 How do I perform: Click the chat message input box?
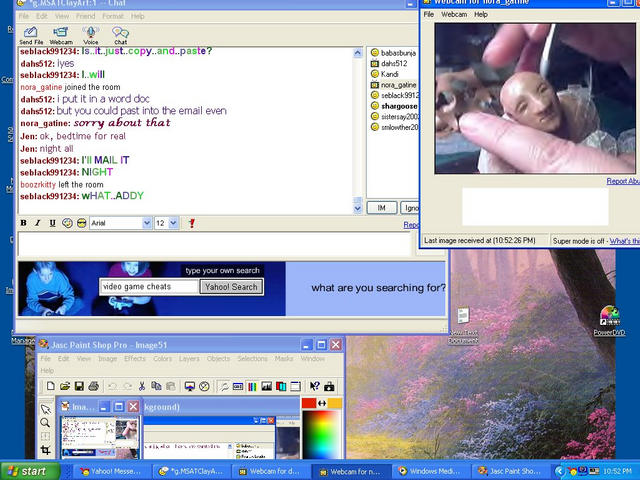pos(215,244)
